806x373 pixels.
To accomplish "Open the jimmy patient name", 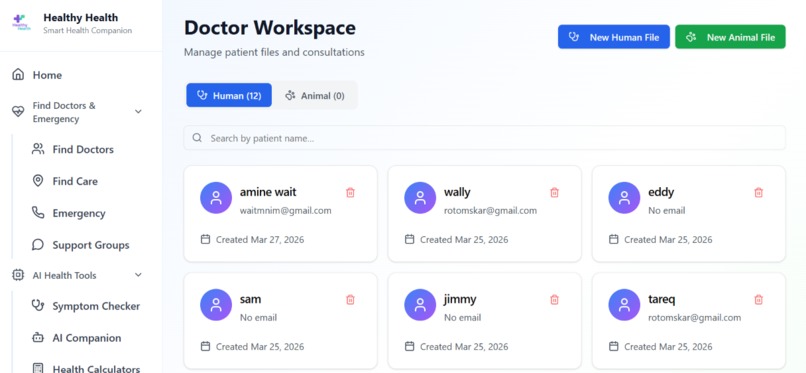I will (460, 299).
